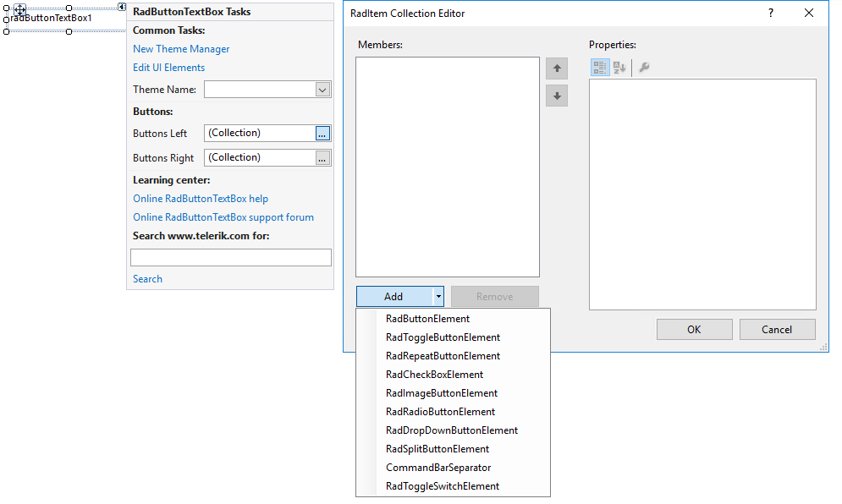Open Buttons Right collection via ellipsis
Screen dimensions: 842x504
pos(322,157)
